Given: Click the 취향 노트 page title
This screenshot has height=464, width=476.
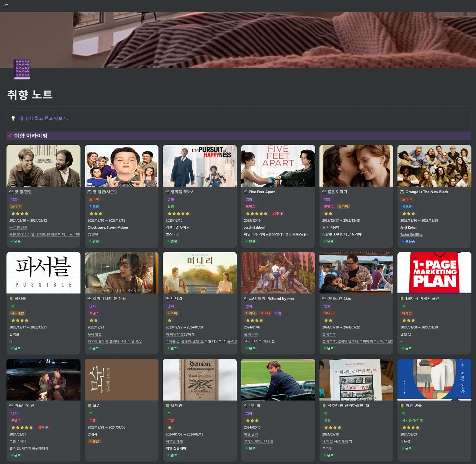Looking at the screenshot, I should [30, 94].
